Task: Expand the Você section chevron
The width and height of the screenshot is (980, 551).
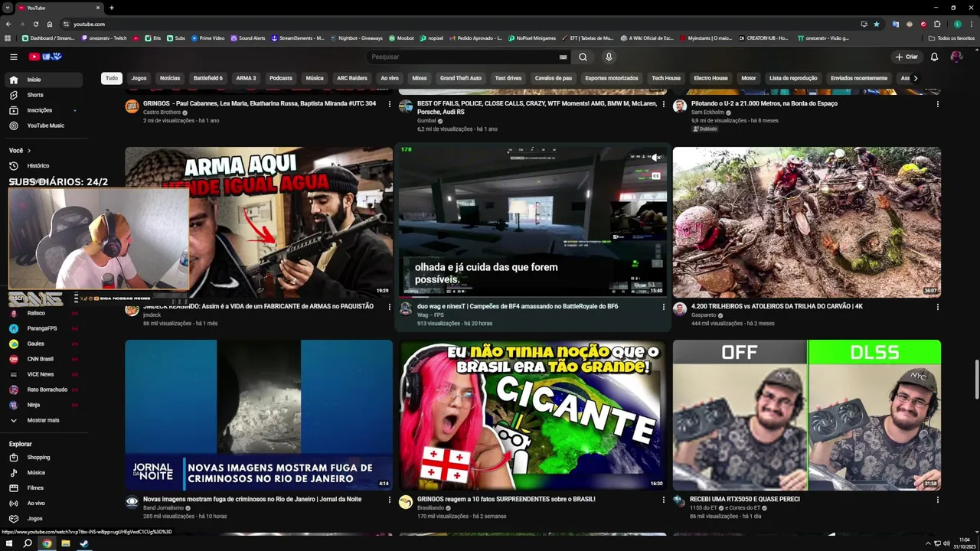Action: click(29, 151)
